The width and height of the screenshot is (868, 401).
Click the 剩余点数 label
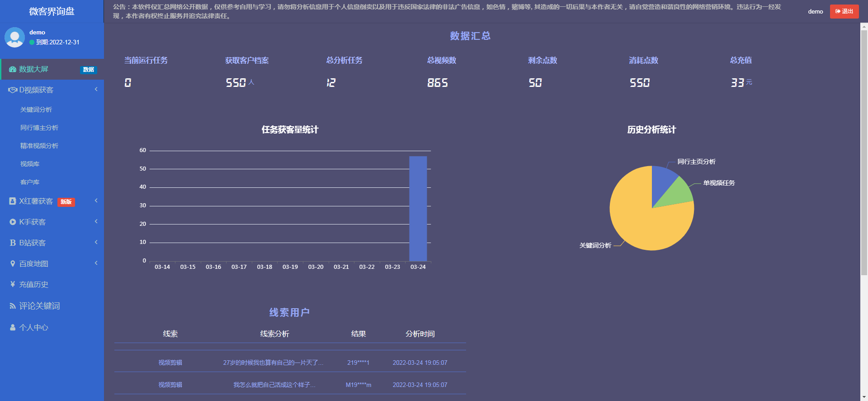[542, 60]
